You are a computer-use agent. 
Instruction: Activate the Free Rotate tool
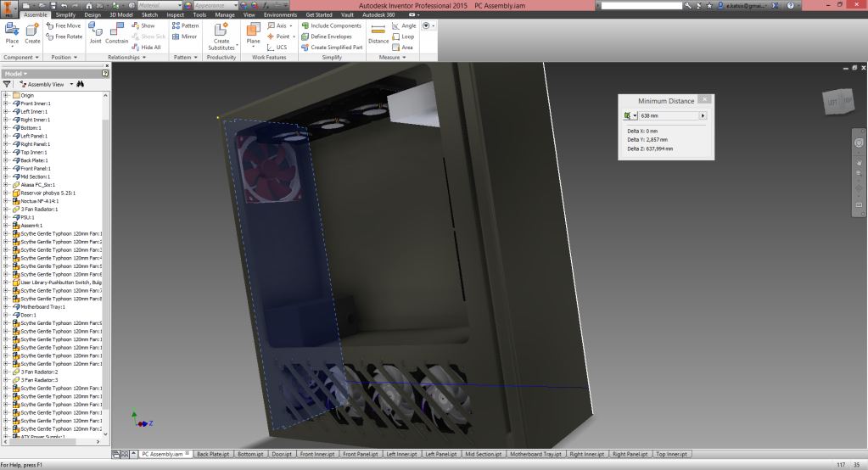click(64, 36)
